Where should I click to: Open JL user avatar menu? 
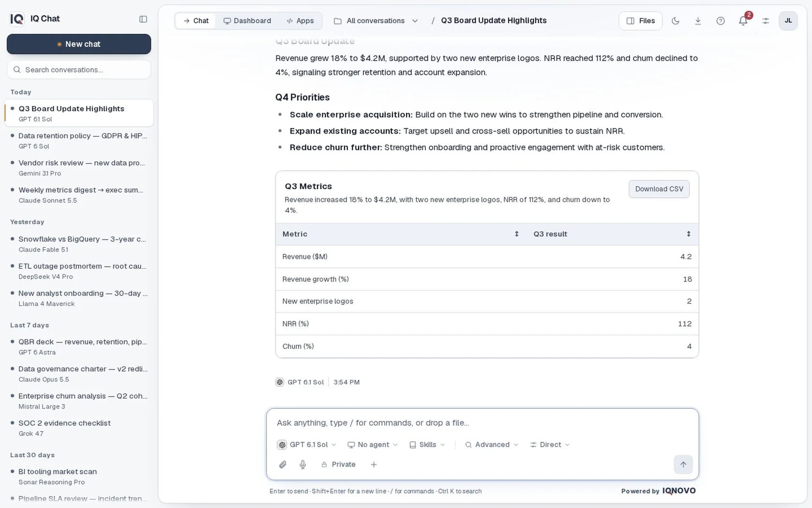[788, 21]
